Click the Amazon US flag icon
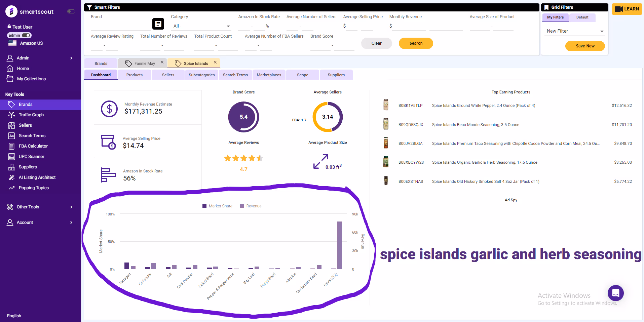The image size is (644, 322). pyautogui.click(x=12, y=43)
